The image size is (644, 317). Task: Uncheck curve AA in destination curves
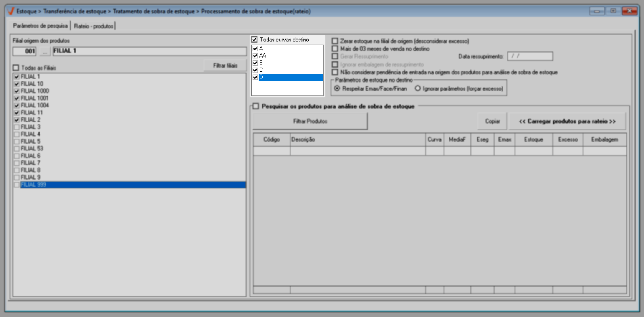255,56
